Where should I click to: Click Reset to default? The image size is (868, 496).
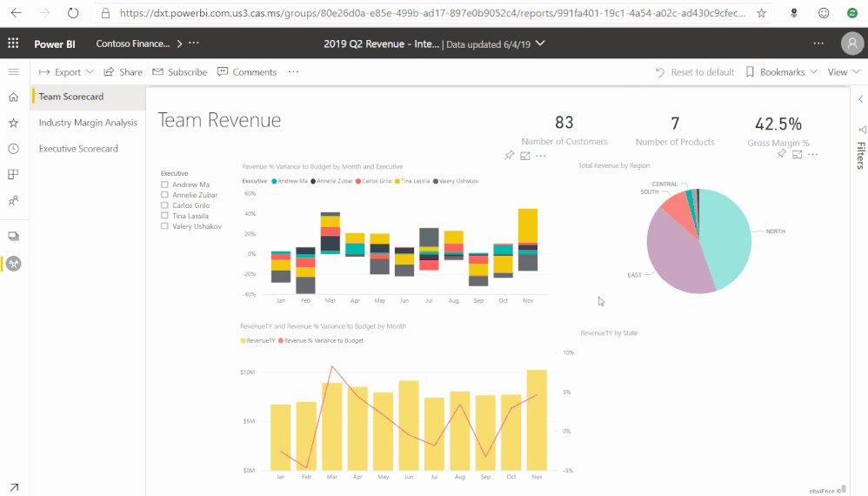pos(695,72)
